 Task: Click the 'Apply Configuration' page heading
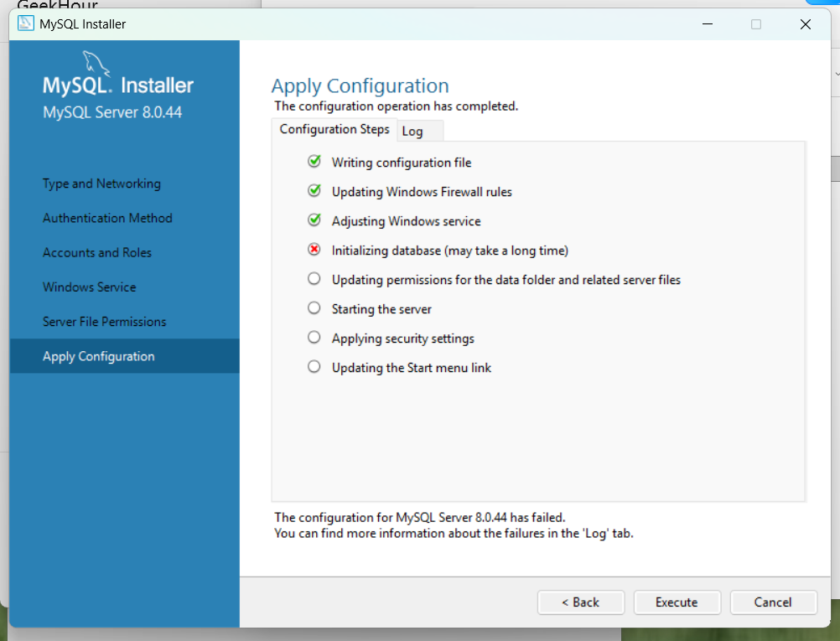(360, 86)
